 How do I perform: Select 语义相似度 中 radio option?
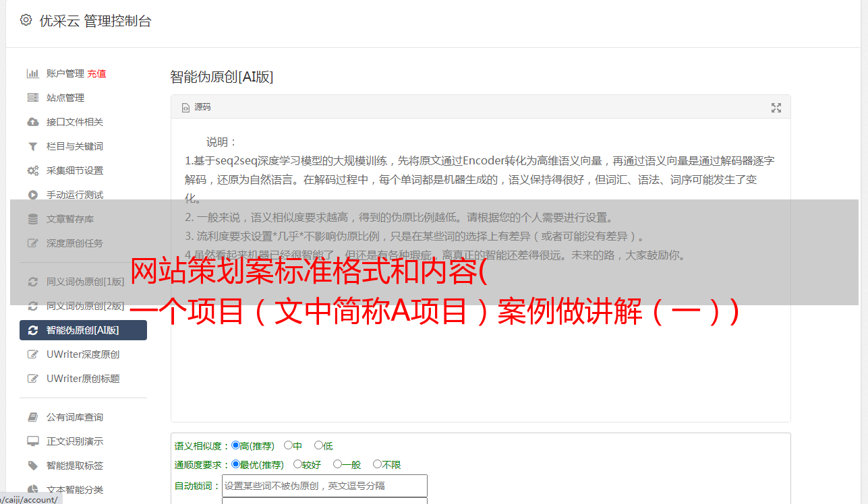point(288,445)
